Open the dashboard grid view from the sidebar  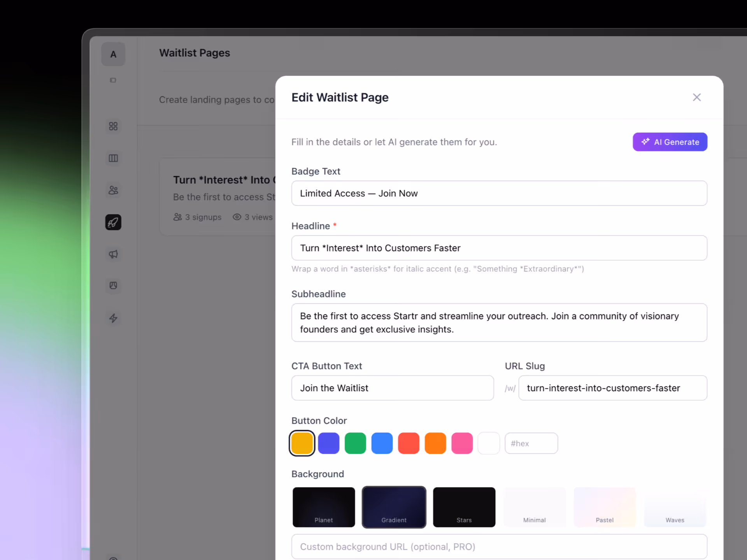click(x=113, y=126)
